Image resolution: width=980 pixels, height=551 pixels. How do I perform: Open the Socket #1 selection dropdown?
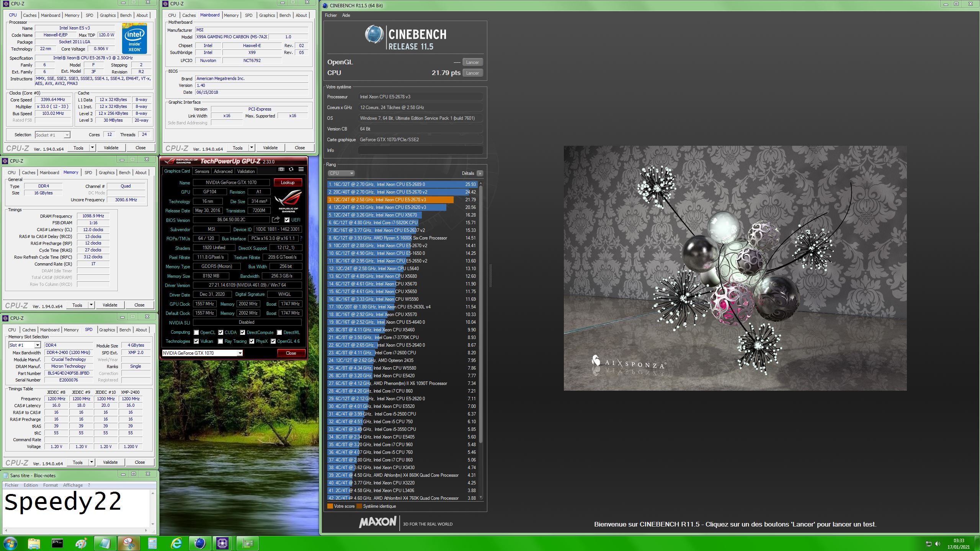[52, 135]
